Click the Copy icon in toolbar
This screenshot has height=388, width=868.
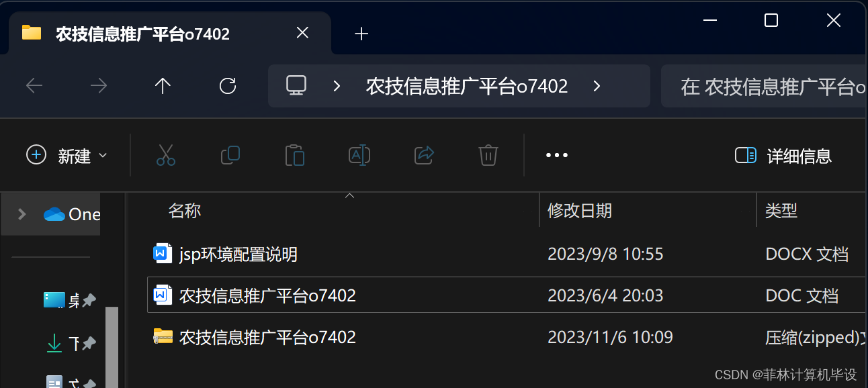coord(230,155)
